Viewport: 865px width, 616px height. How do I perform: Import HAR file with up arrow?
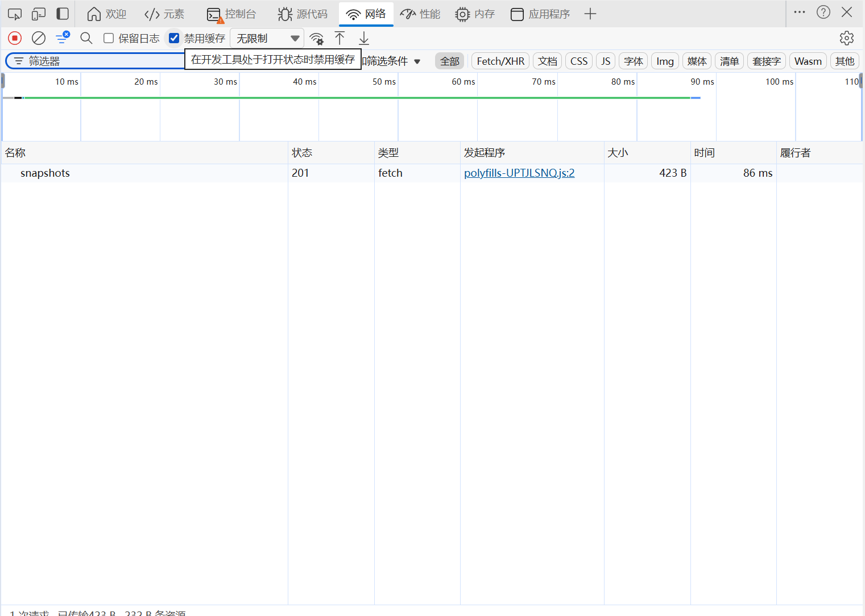(x=340, y=38)
